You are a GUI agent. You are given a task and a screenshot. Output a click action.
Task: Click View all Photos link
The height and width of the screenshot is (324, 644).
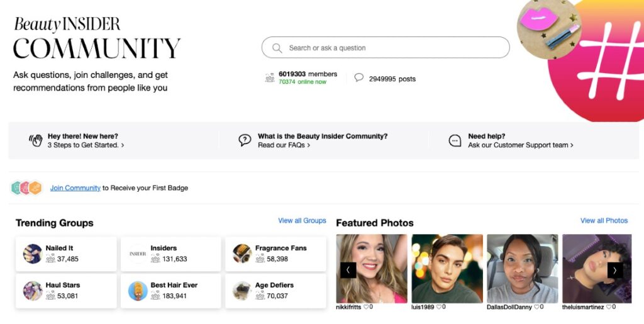[604, 221]
